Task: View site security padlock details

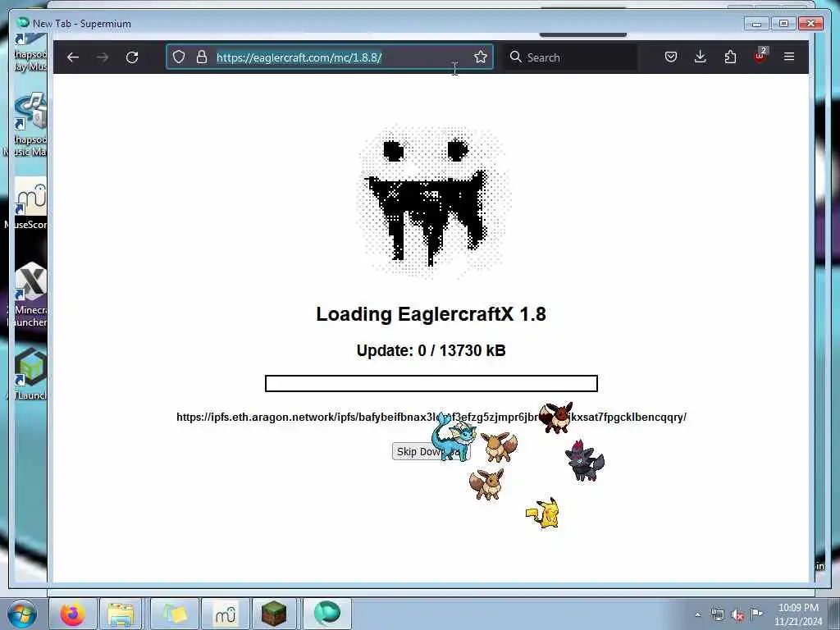Action: point(202,57)
